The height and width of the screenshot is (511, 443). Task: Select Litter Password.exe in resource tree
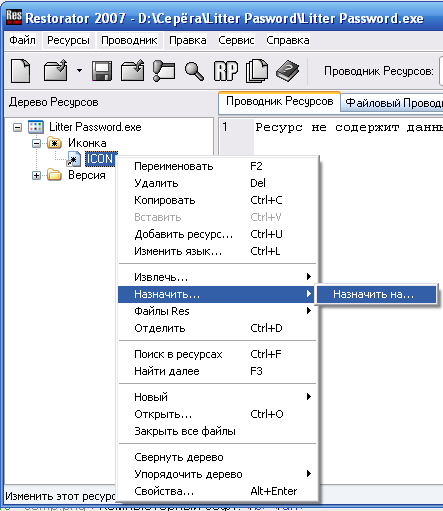pyautogui.click(x=95, y=127)
